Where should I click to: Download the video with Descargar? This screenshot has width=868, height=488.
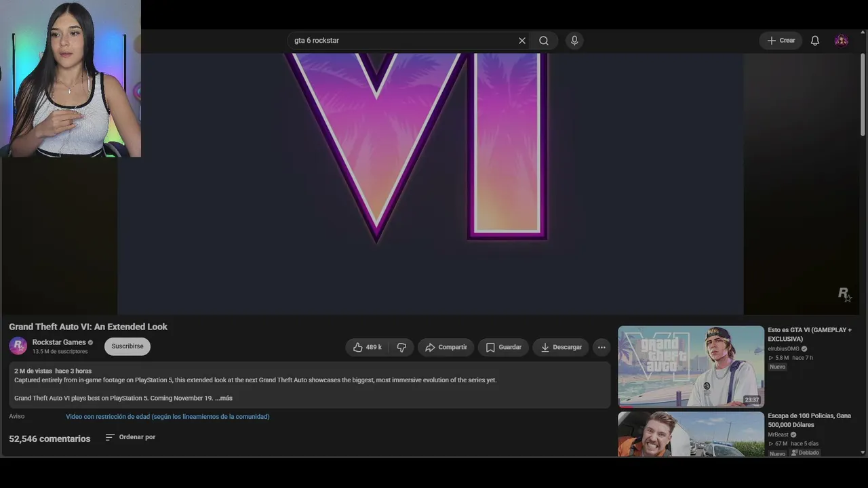tap(561, 347)
